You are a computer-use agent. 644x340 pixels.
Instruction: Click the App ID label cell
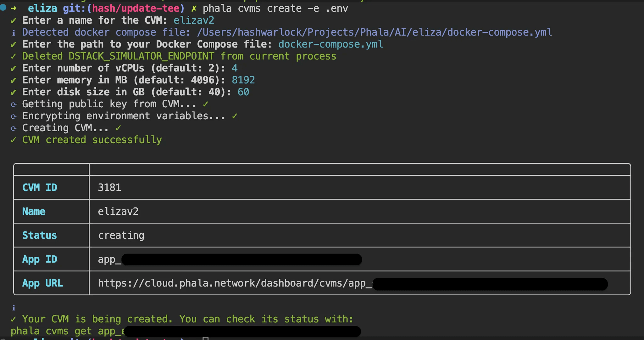(x=40, y=259)
